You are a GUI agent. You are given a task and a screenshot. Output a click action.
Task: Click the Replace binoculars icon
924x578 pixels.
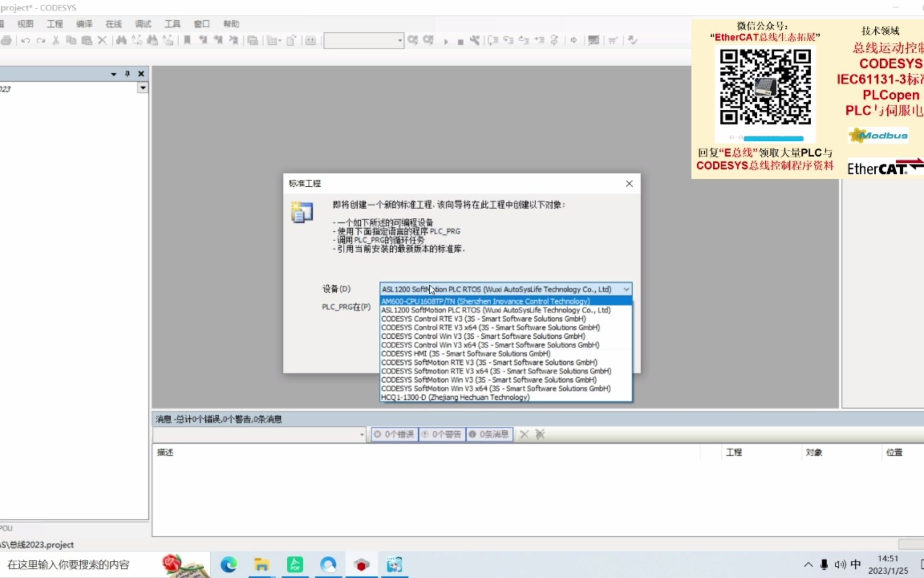click(137, 41)
